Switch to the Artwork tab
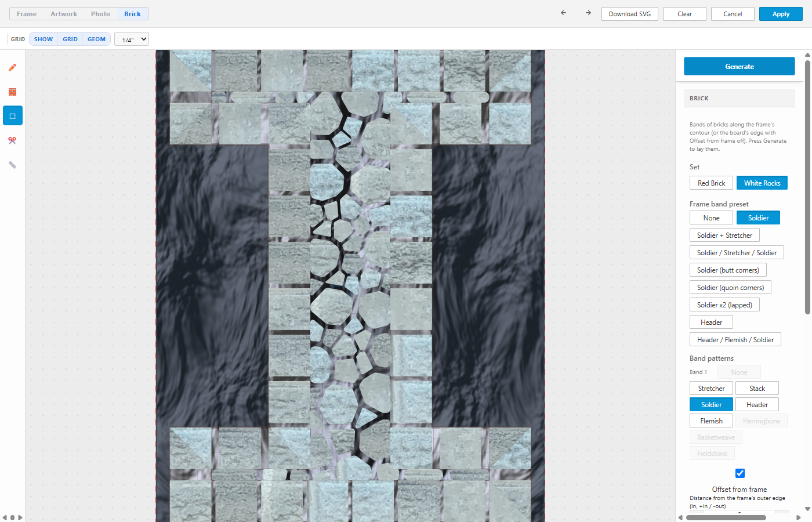The image size is (812, 522). click(64, 13)
